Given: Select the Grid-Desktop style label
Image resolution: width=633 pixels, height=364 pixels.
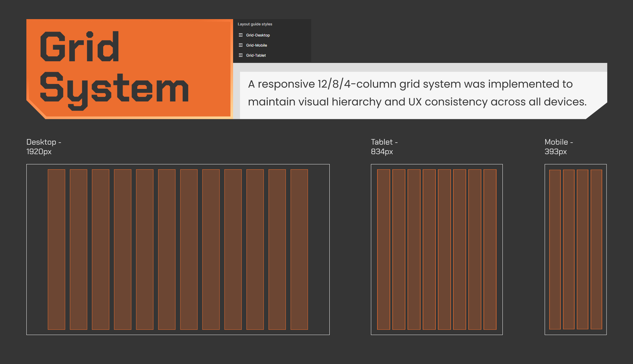Looking at the screenshot, I should (258, 35).
